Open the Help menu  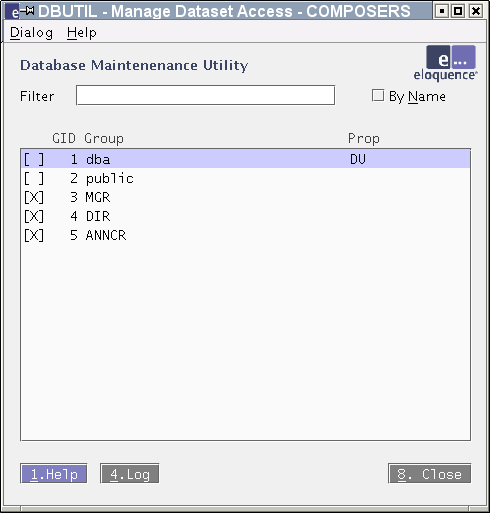[82, 33]
